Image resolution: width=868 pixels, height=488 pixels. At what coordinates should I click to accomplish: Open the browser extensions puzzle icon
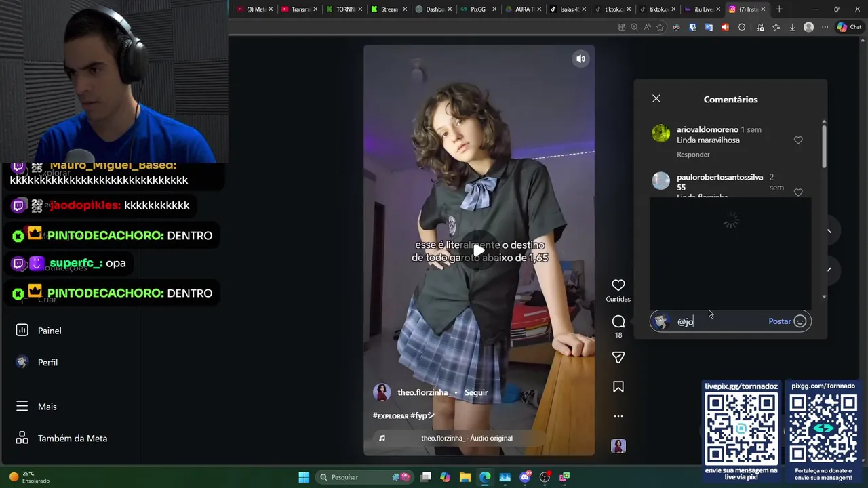pyautogui.click(x=741, y=27)
